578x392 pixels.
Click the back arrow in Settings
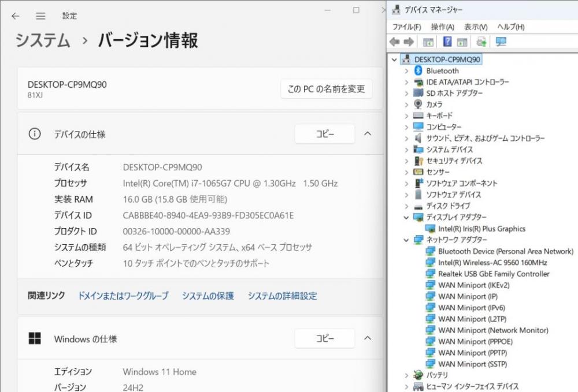[15, 16]
